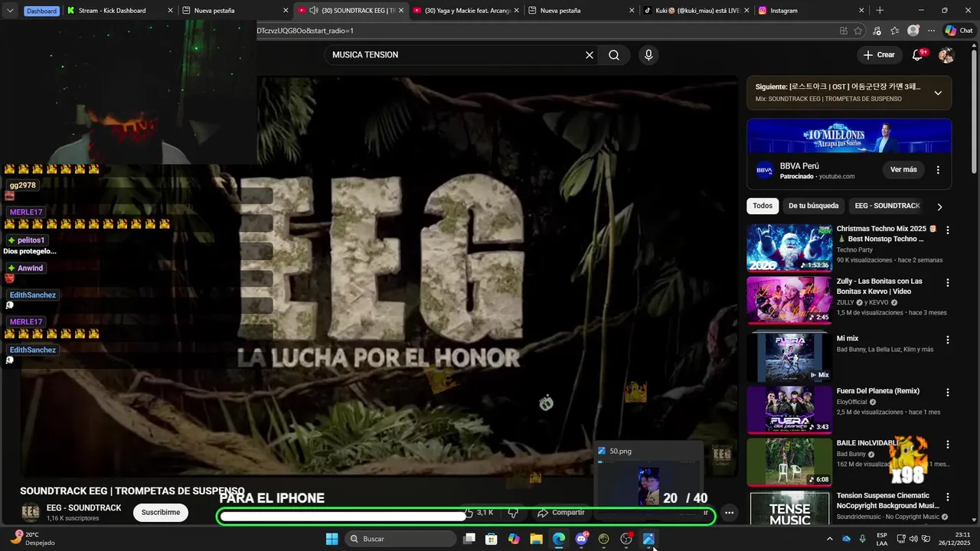Click the YouTube search magnifier button
980x551 pixels.
tap(614, 55)
